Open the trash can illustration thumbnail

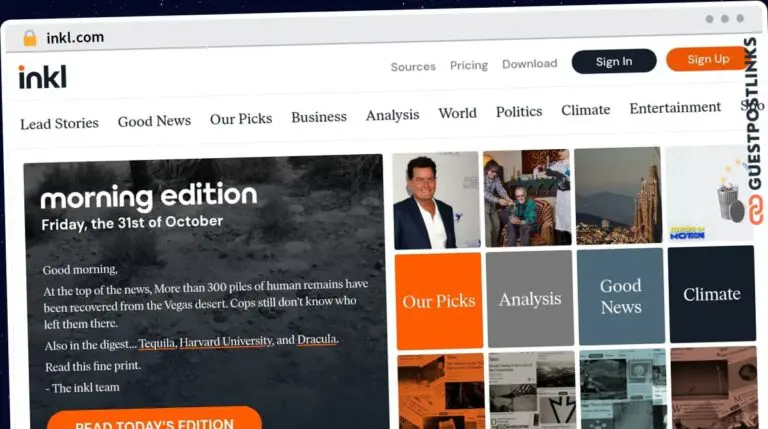(709, 193)
